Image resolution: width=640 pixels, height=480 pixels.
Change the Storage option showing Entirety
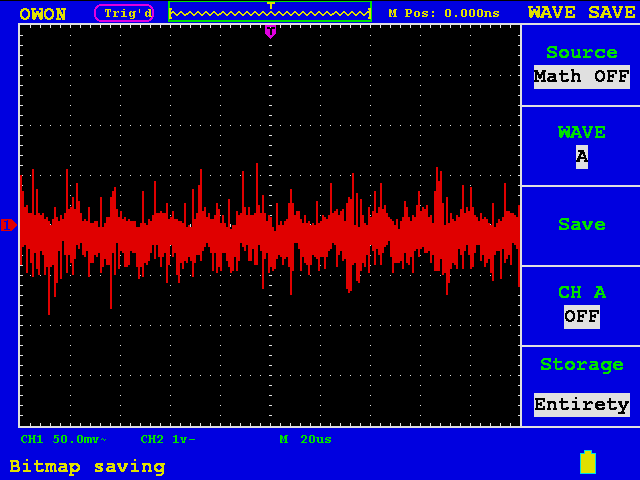click(581, 404)
